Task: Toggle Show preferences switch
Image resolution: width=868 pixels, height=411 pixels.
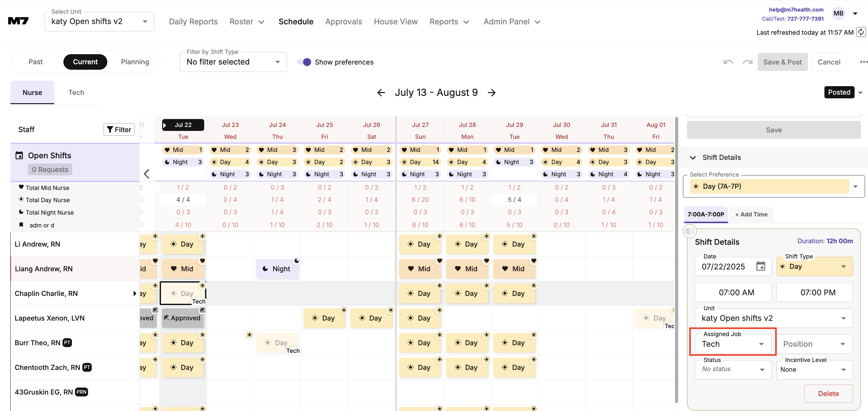Action: tap(304, 62)
